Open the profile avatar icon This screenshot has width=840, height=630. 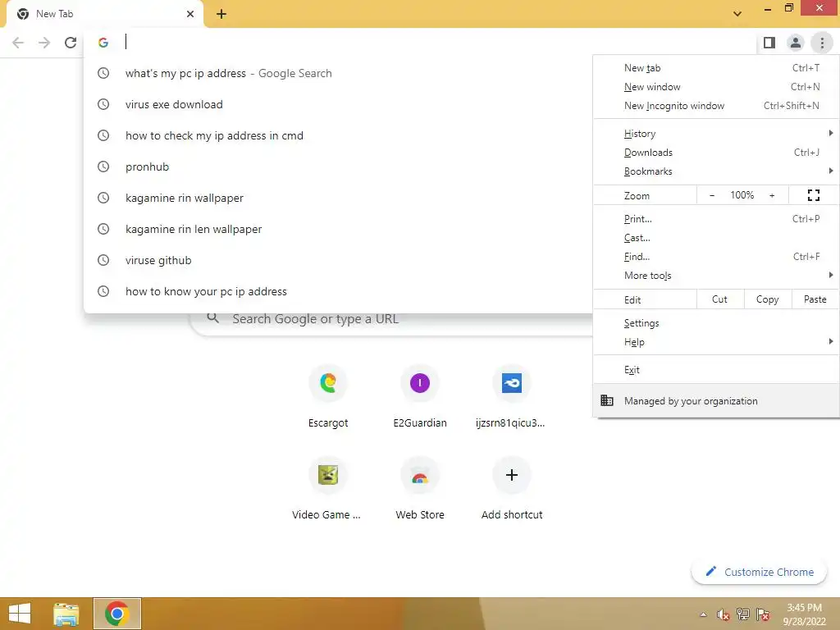796,43
